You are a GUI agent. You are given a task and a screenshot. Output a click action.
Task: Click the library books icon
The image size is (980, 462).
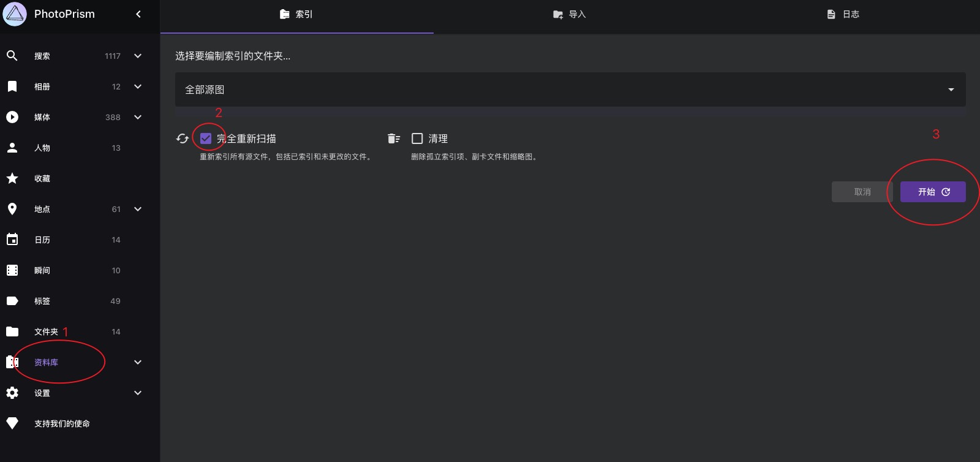(x=12, y=362)
